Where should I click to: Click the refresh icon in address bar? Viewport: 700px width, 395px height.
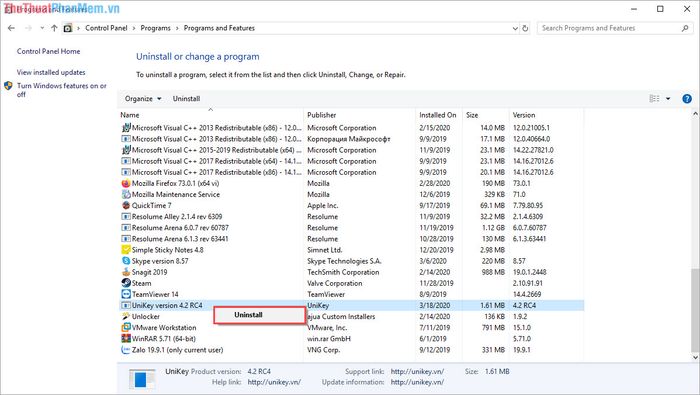point(525,28)
